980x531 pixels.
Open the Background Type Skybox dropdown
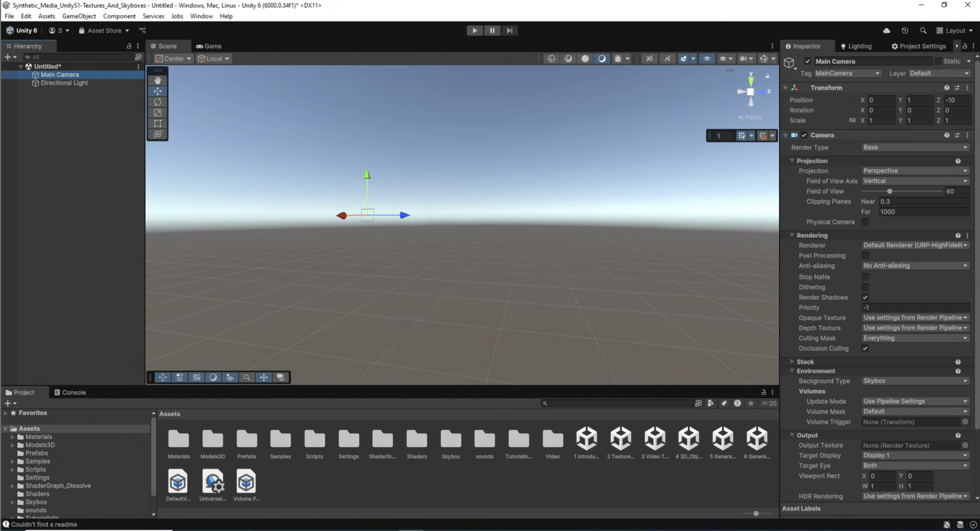(x=915, y=381)
